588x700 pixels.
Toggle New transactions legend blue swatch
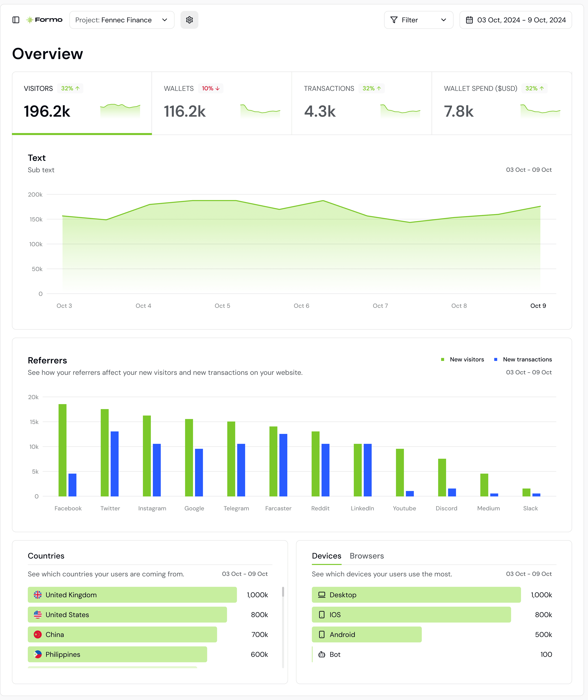(495, 359)
